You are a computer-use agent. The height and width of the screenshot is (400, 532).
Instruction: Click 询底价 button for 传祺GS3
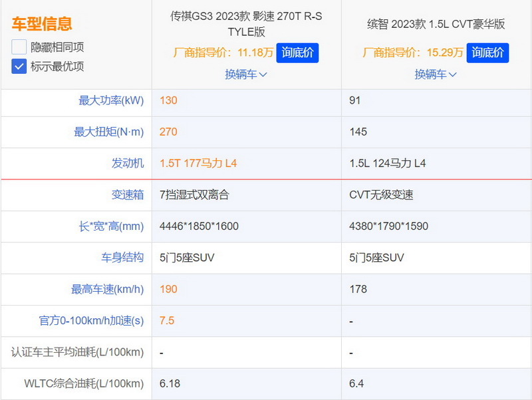297,52
